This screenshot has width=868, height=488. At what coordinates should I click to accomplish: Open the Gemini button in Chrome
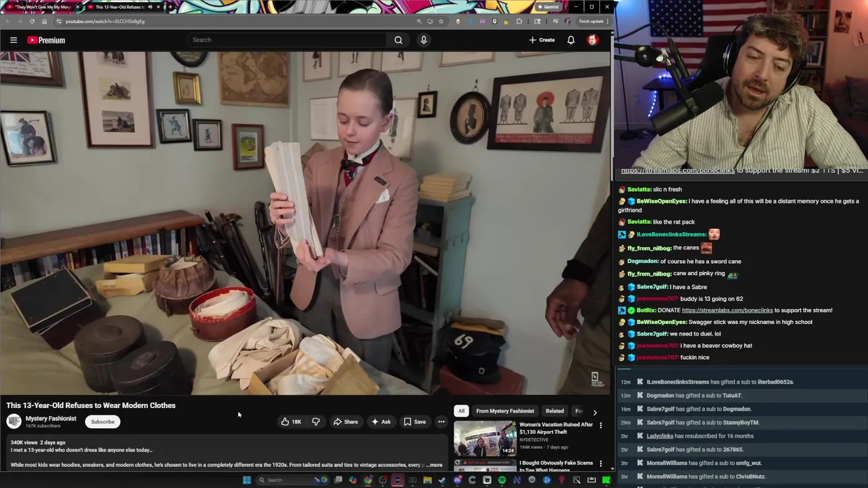(x=548, y=7)
